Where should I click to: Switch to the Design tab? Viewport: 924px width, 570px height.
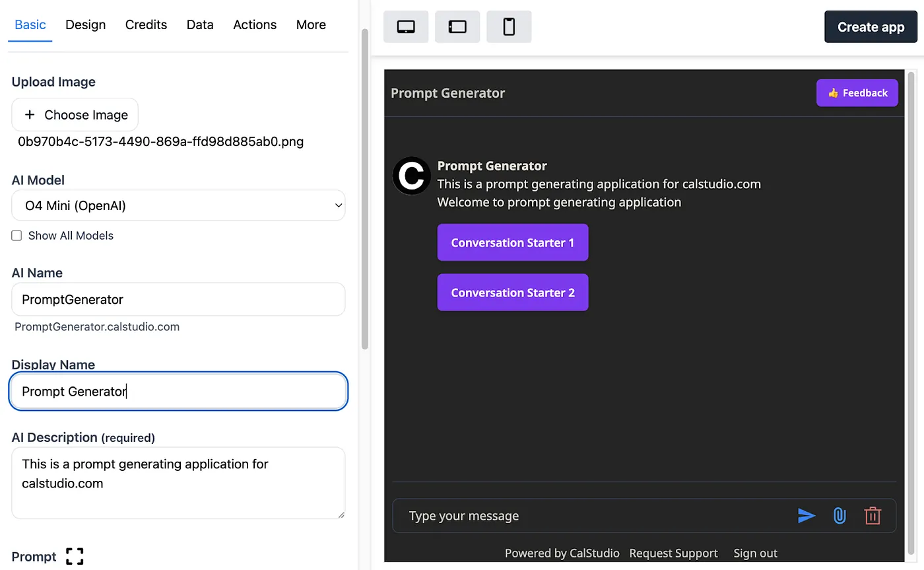click(85, 24)
